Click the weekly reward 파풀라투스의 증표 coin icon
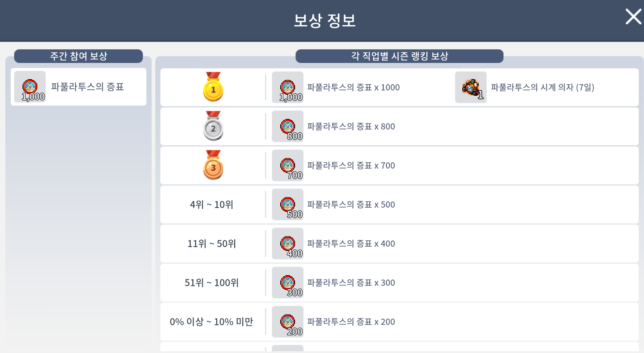644x353 pixels. pyautogui.click(x=30, y=87)
